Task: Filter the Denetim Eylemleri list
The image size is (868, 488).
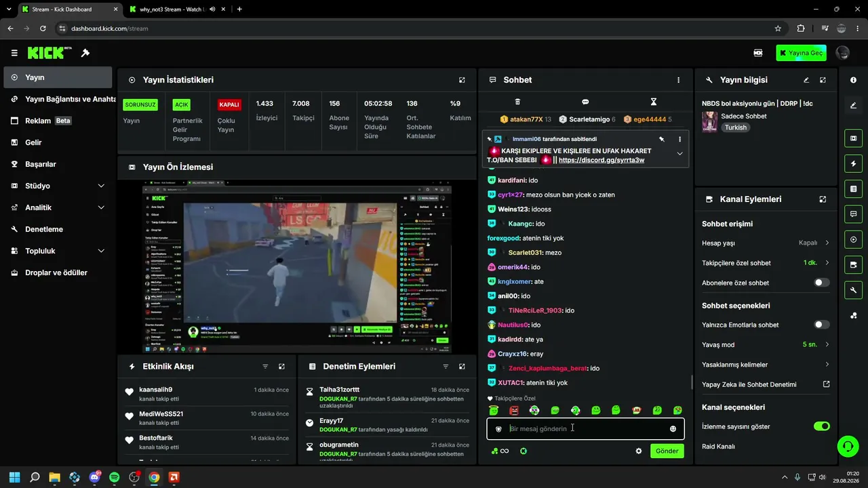Action: click(446, 367)
